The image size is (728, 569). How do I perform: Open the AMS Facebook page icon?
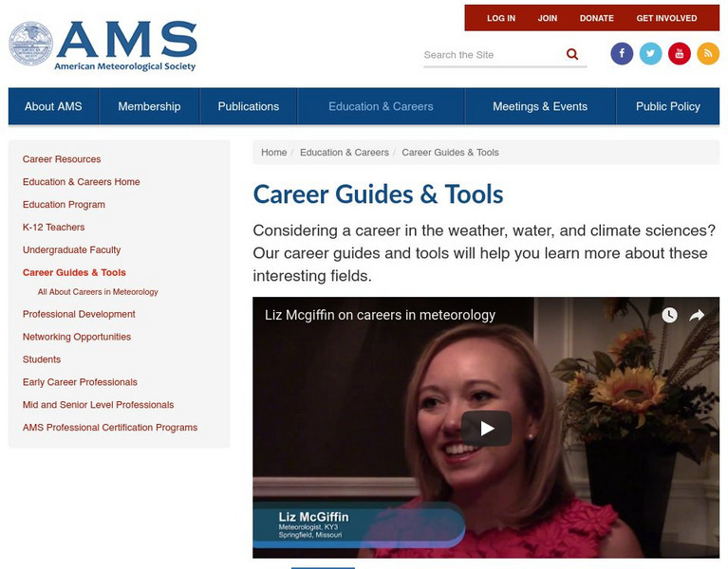[x=622, y=54]
